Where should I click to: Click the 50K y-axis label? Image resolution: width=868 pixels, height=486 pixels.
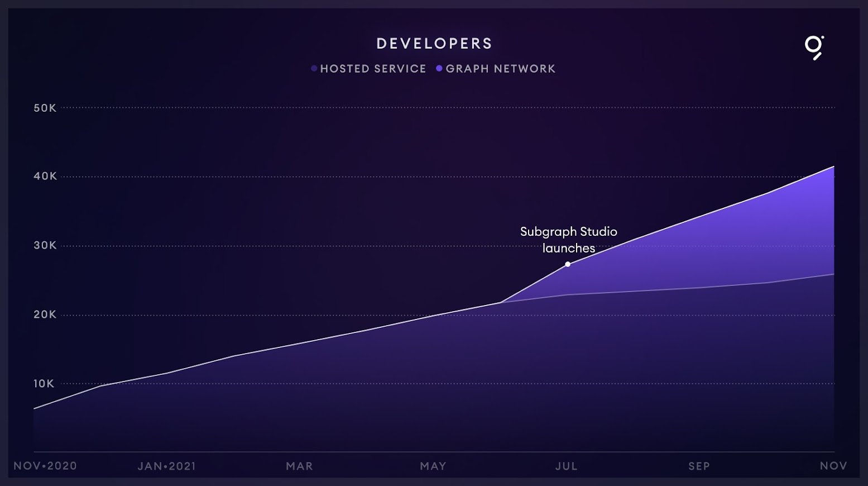click(45, 108)
